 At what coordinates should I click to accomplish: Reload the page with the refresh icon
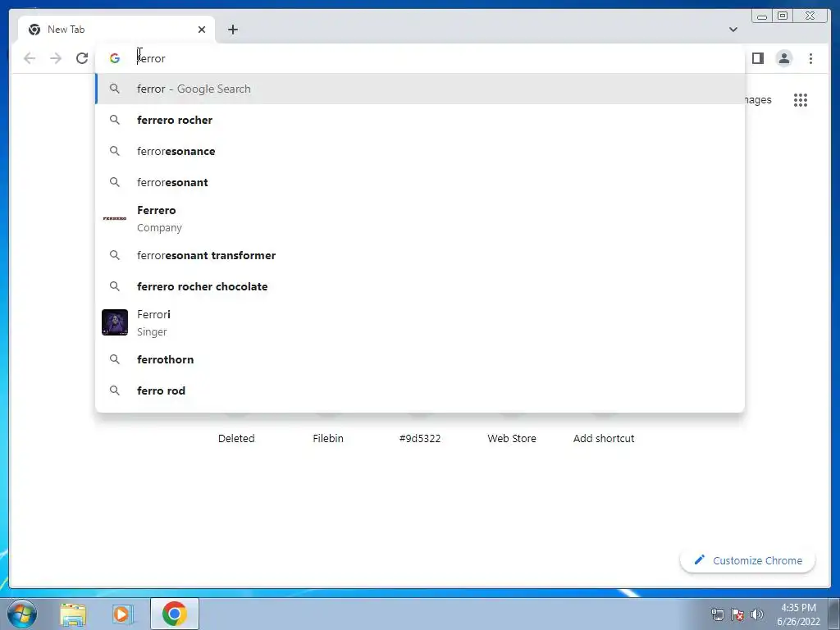82,58
